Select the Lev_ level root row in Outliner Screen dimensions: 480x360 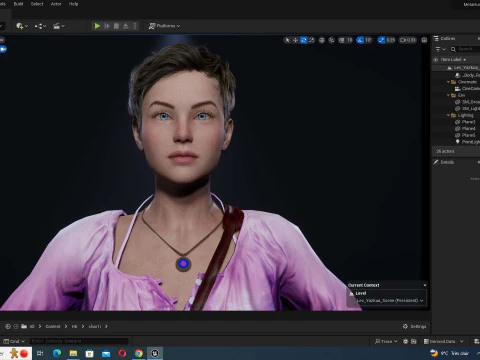coord(456,68)
